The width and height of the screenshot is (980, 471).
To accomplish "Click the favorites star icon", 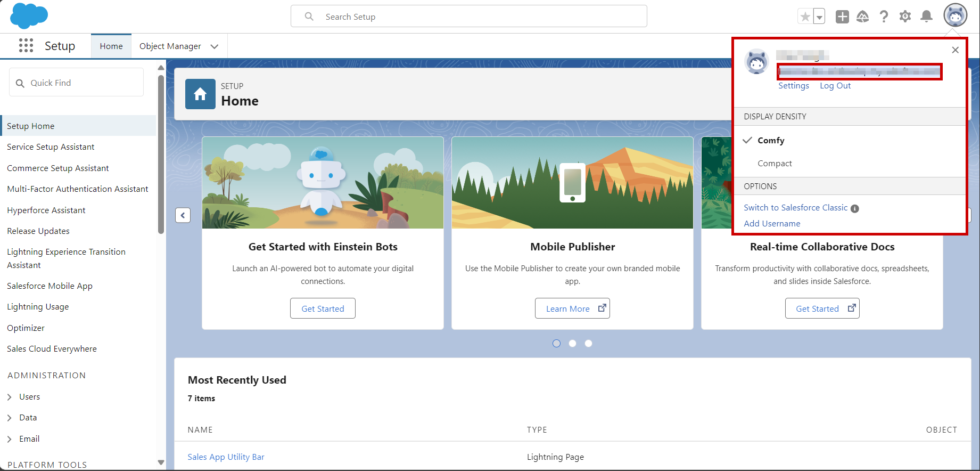I will 805,17.
